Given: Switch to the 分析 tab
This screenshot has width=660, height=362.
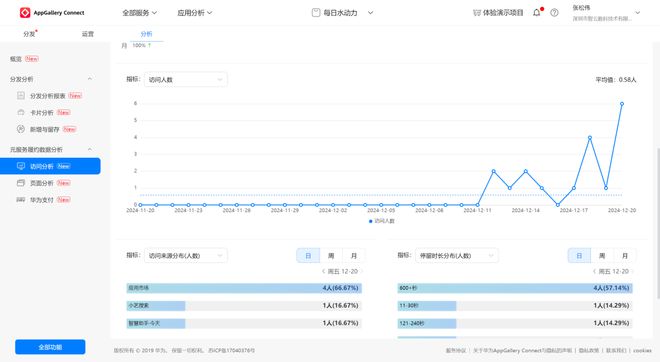Looking at the screenshot, I should pos(146,34).
